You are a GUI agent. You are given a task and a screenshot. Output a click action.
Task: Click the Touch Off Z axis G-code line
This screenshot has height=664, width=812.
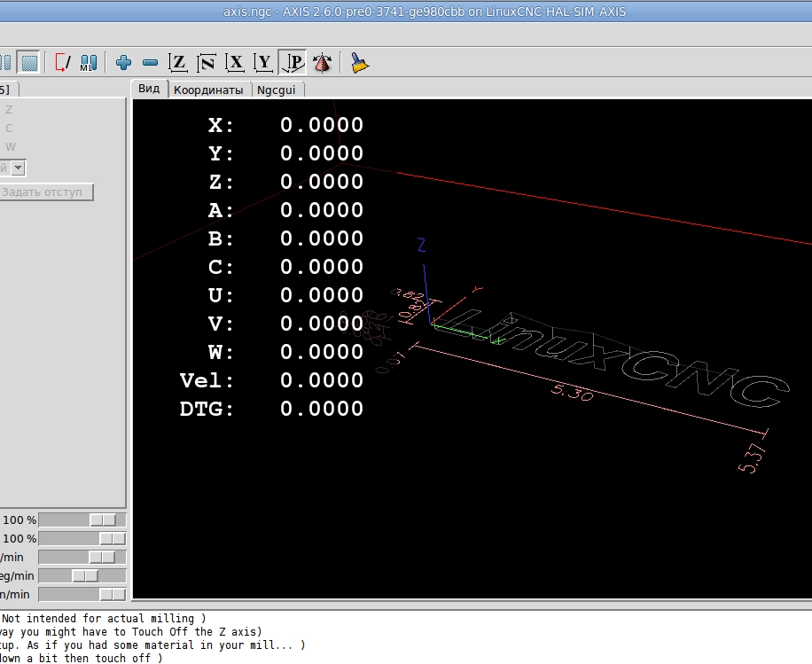[131, 631]
